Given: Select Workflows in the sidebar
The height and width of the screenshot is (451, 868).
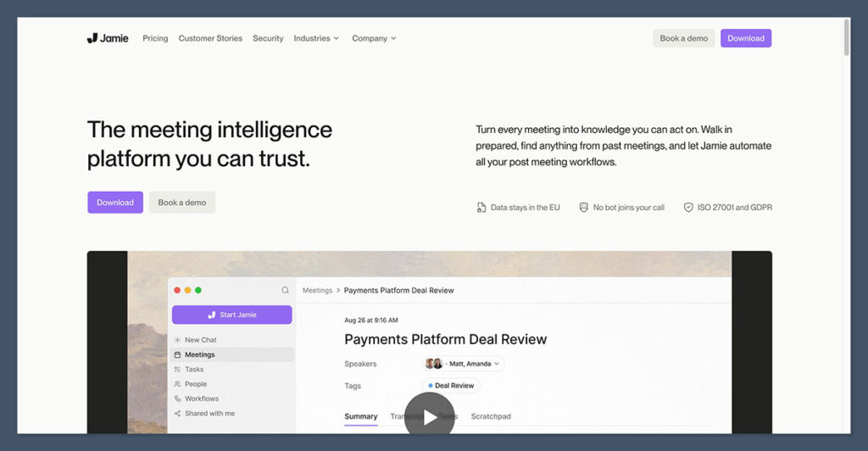Looking at the screenshot, I should click(232, 398).
